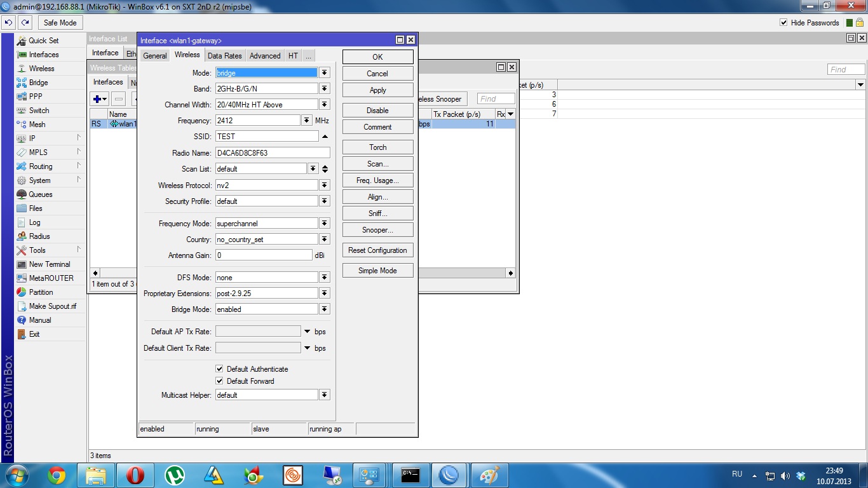Click the Apply button
The height and width of the screenshot is (488, 868).
377,90
